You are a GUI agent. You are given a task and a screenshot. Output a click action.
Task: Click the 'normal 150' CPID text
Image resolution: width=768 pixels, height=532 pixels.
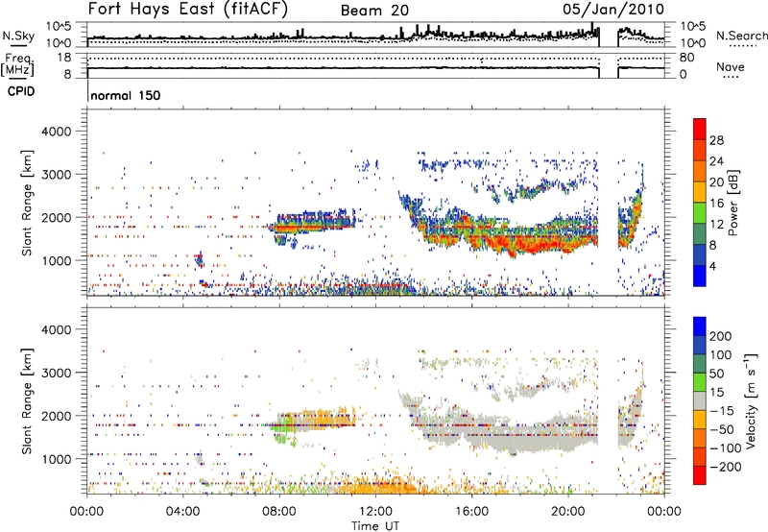pyautogui.click(x=126, y=95)
